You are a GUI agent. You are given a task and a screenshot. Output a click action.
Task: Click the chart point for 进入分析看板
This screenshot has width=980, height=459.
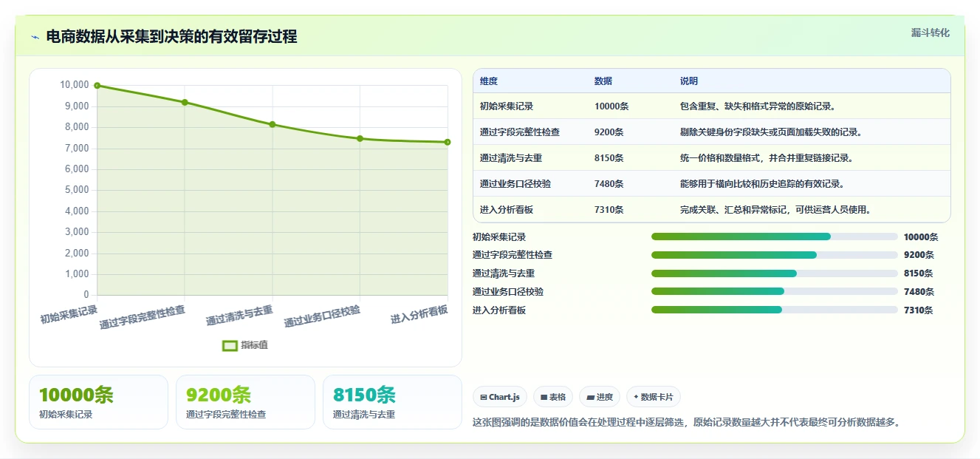(x=448, y=142)
